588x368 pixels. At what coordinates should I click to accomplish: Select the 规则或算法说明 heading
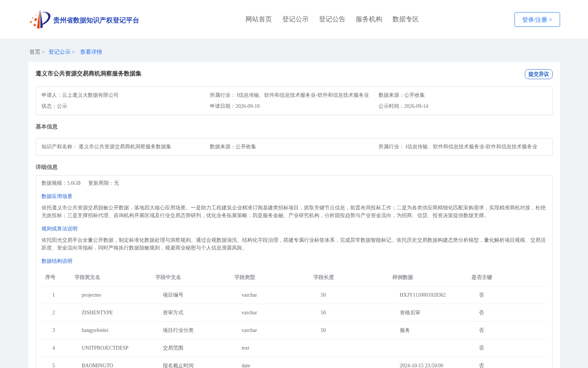pyautogui.click(x=60, y=229)
